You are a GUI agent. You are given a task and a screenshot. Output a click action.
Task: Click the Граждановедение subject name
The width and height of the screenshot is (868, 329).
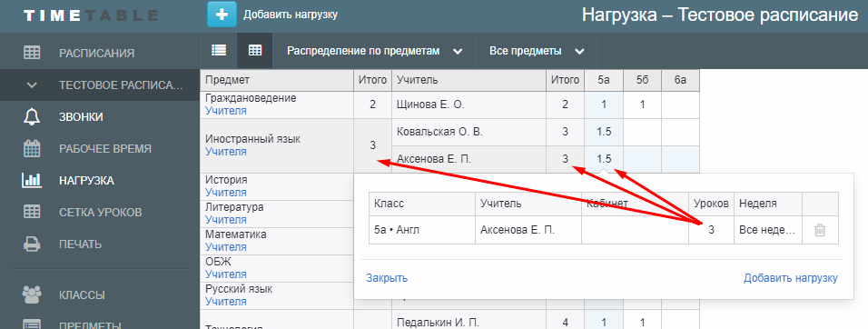[251, 98]
